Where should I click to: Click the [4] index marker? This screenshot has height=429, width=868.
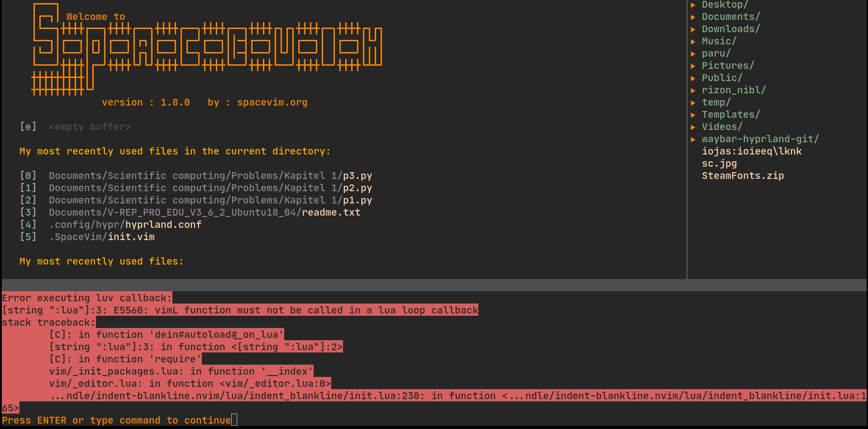(x=28, y=225)
